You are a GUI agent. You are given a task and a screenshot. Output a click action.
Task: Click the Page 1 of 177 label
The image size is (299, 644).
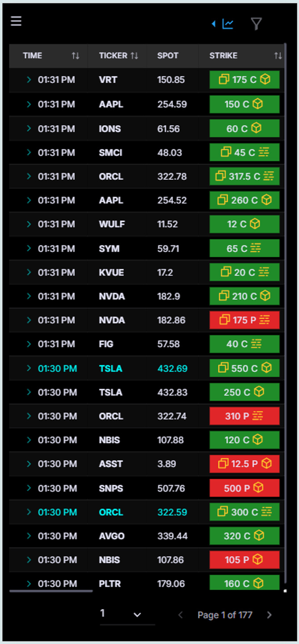225,615
